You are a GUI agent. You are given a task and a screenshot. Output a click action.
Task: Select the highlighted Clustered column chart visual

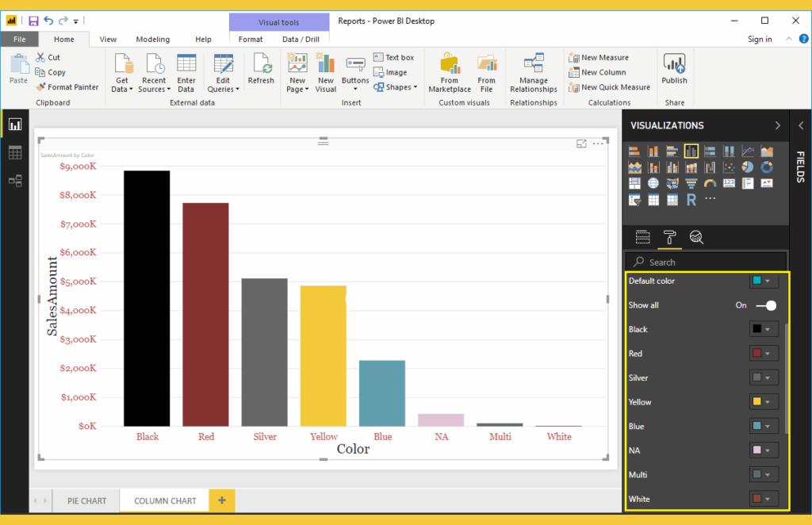[691, 151]
